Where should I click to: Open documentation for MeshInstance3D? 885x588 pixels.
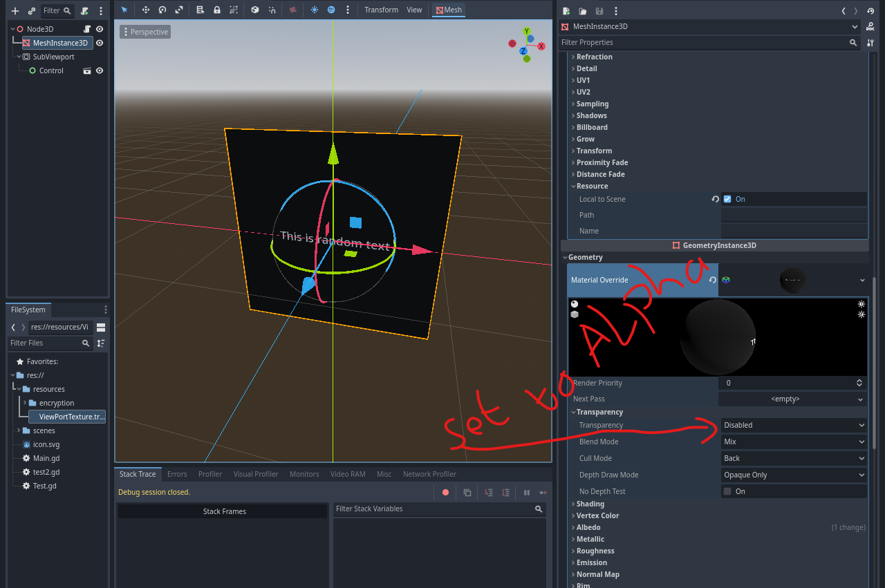(870, 27)
